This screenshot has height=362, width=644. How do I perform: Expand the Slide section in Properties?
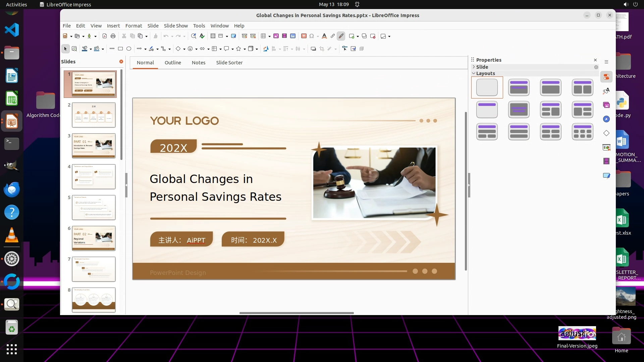(x=482, y=67)
